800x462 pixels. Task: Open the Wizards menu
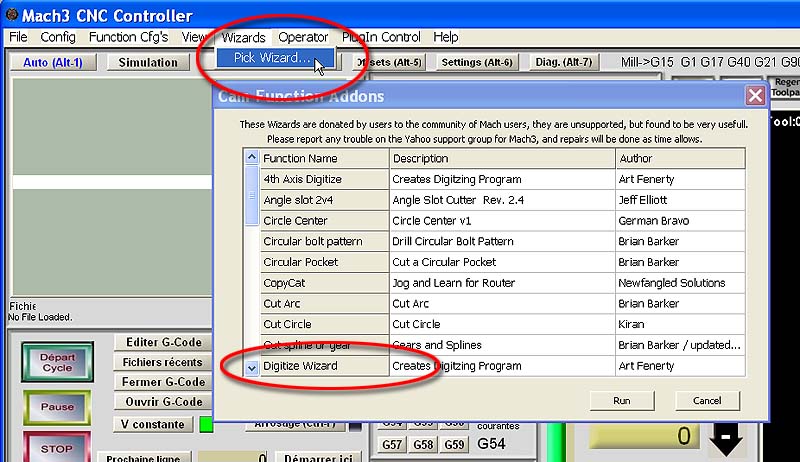pyautogui.click(x=243, y=37)
